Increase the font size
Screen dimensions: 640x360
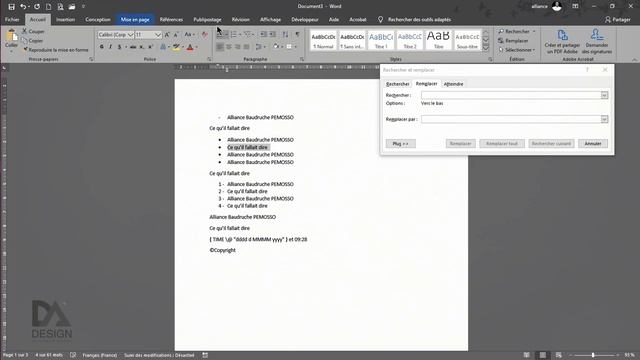pos(167,35)
